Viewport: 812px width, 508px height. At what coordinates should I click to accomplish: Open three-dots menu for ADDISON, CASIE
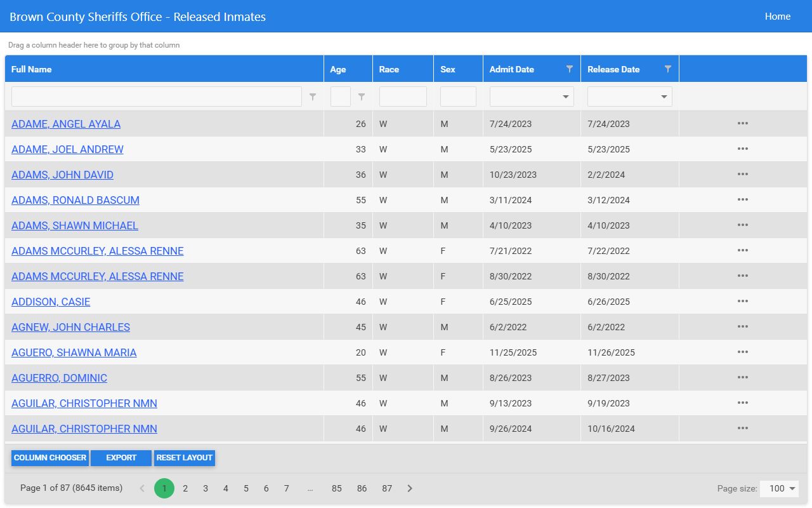pyautogui.click(x=743, y=302)
